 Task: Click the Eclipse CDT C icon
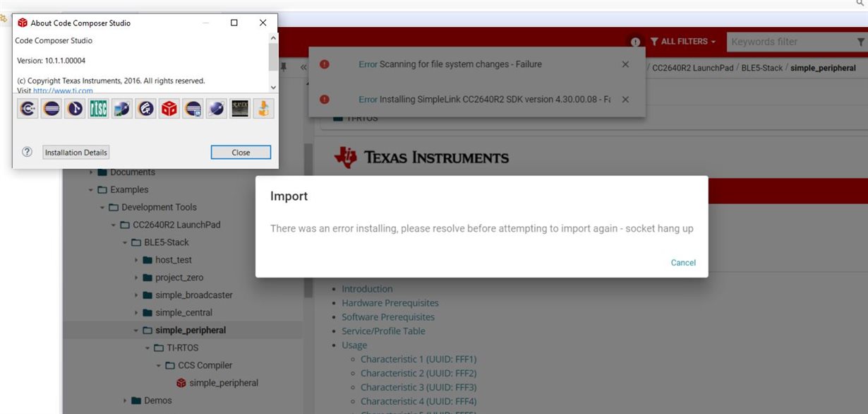click(x=28, y=109)
